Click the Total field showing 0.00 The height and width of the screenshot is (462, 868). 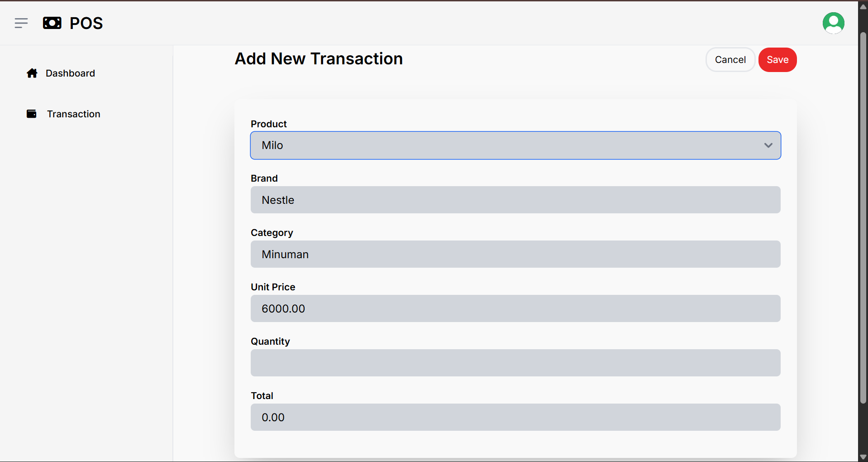pyautogui.click(x=515, y=417)
